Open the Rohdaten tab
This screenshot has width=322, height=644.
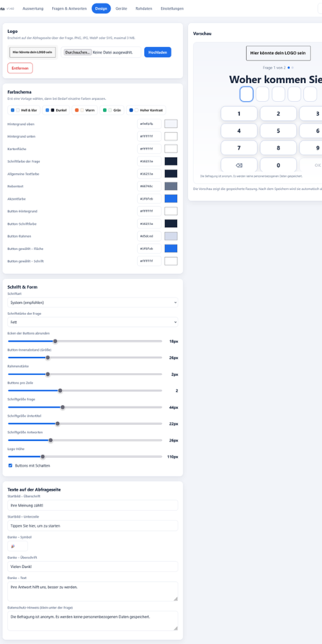coord(144,8)
